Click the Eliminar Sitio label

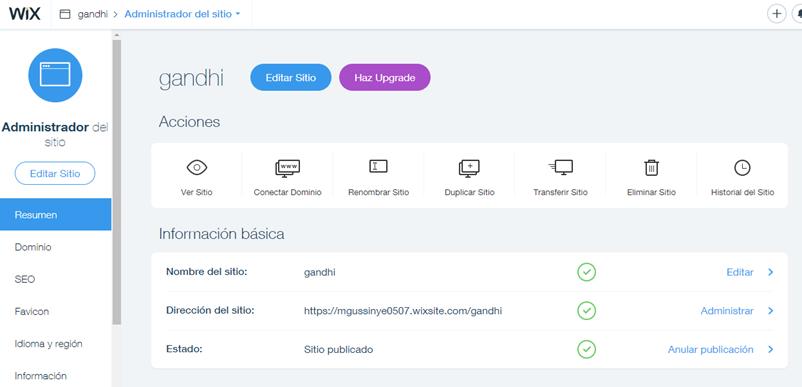click(x=651, y=193)
